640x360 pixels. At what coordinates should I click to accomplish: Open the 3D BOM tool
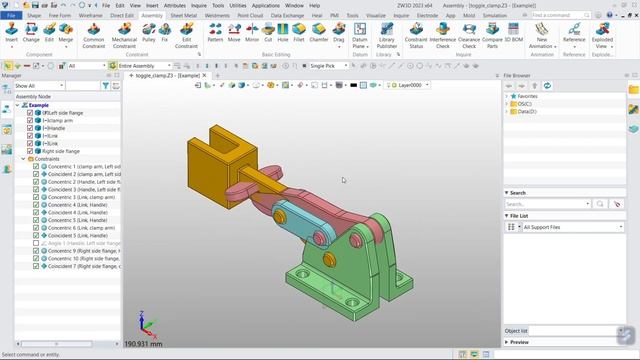[x=513, y=33]
